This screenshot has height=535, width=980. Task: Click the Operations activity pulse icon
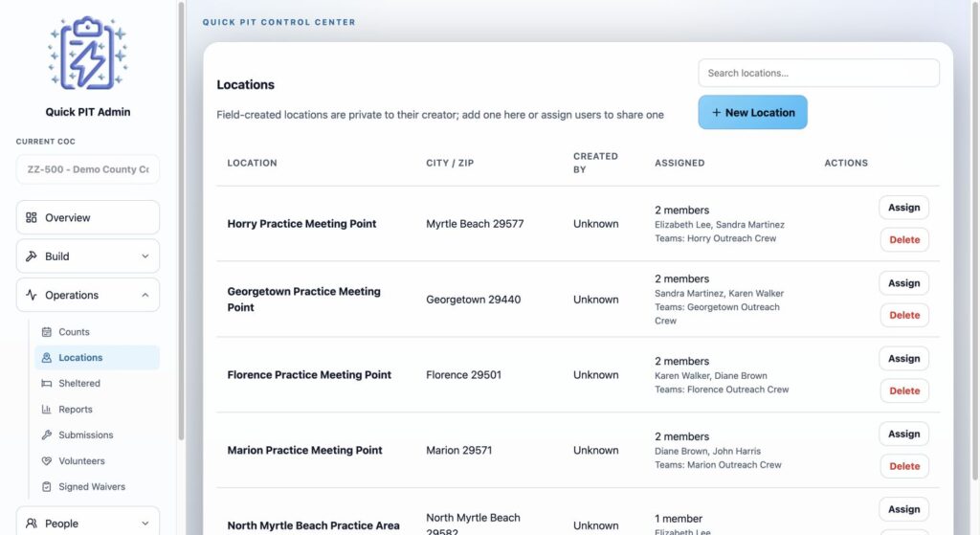32,295
